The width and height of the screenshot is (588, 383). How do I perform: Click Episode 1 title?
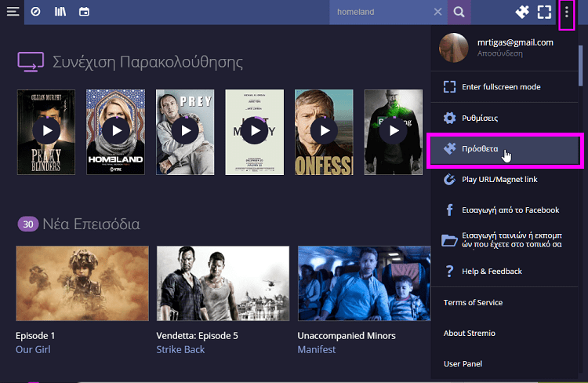point(35,336)
